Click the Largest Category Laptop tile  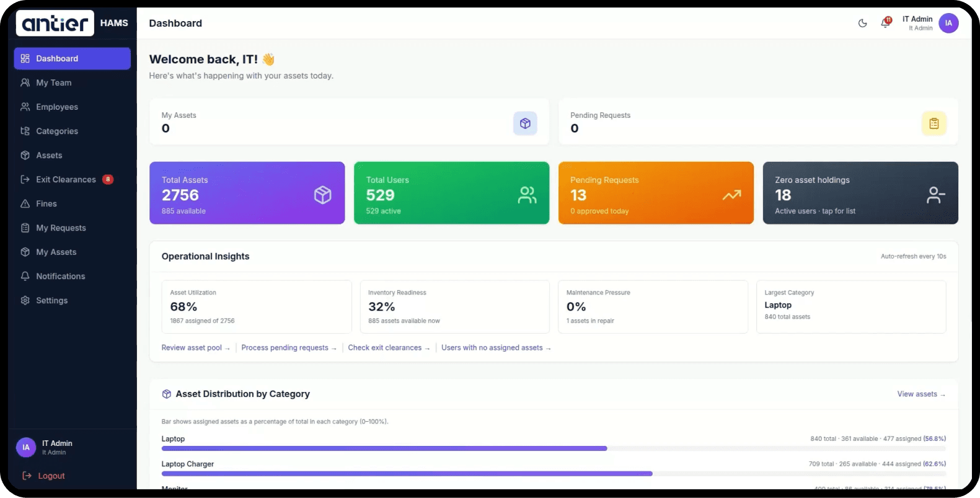[851, 307]
